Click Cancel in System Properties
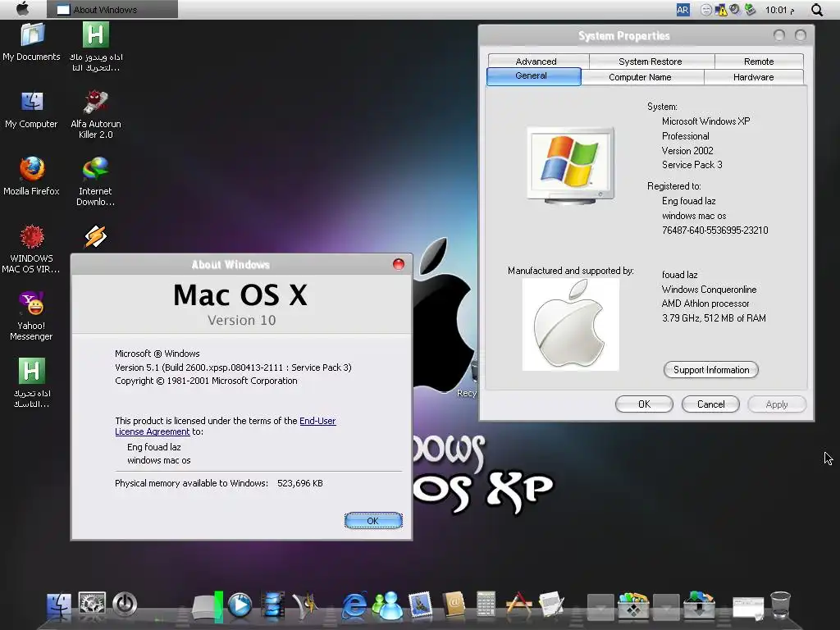840x630 pixels. (x=710, y=404)
